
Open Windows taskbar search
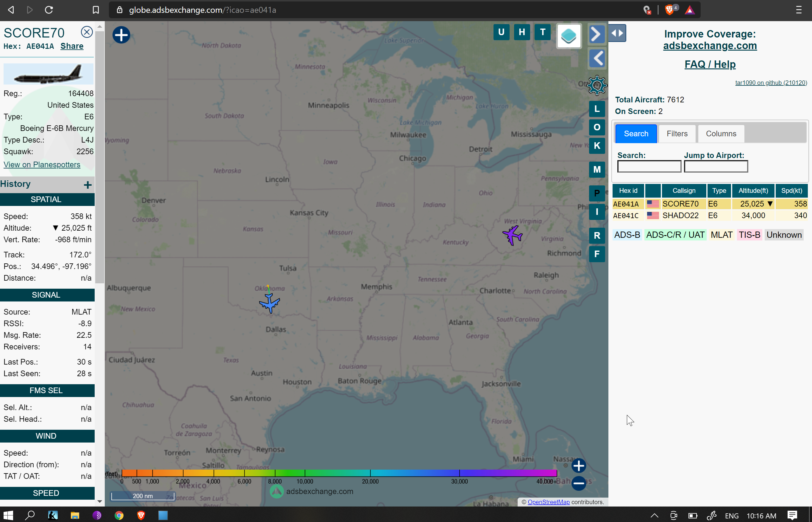pos(30,515)
